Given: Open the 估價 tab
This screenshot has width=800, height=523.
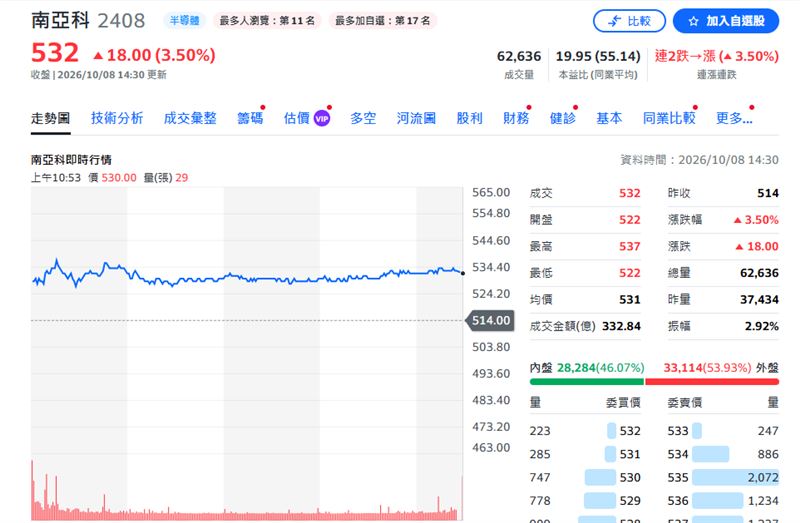Looking at the screenshot, I should pyautogui.click(x=296, y=118).
